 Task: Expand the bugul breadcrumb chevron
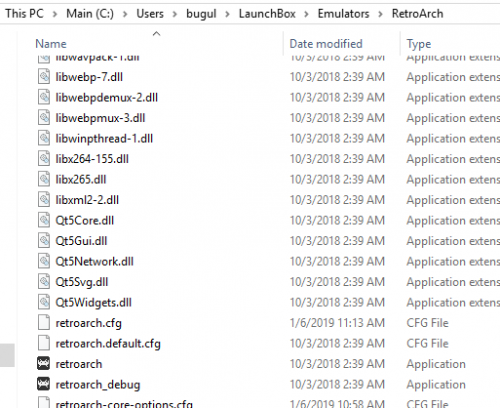pos(227,14)
